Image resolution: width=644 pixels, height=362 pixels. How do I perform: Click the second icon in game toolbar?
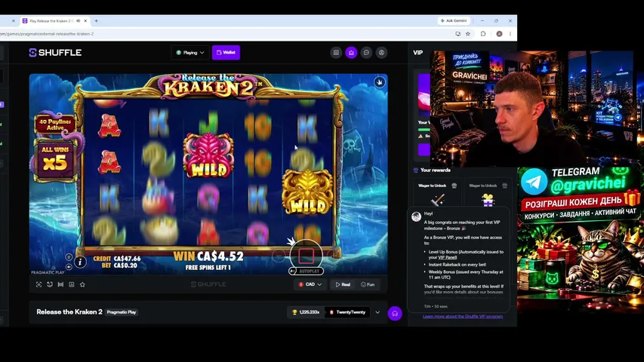click(50, 284)
